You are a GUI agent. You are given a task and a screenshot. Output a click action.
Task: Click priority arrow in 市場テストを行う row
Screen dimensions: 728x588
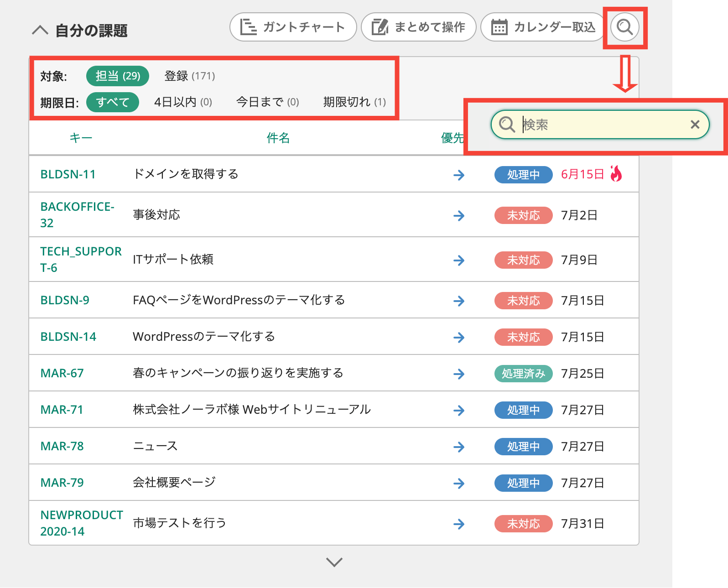coord(459,524)
